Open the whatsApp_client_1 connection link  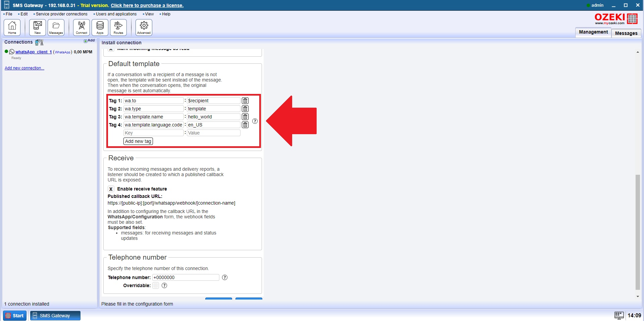click(34, 52)
